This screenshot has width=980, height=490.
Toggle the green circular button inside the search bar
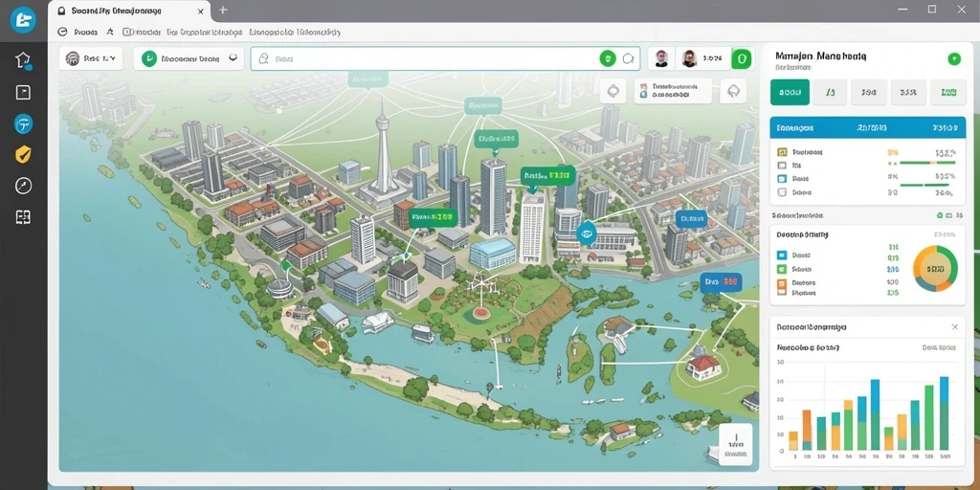point(608,58)
